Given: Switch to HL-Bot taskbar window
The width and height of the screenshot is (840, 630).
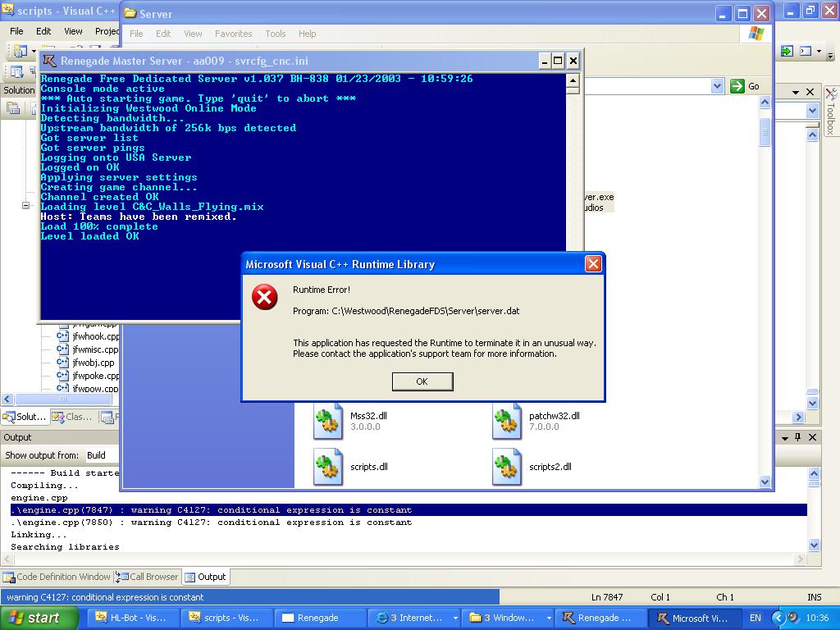Looking at the screenshot, I should point(131,618).
